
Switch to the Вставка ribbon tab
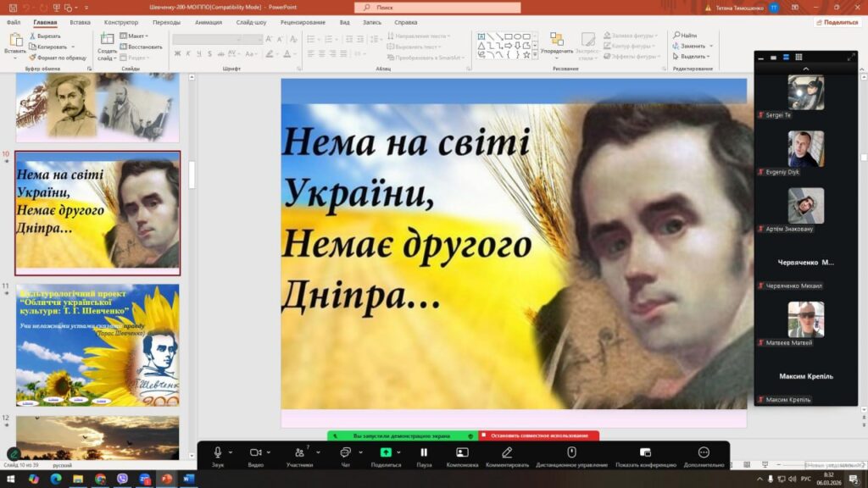(81, 22)
